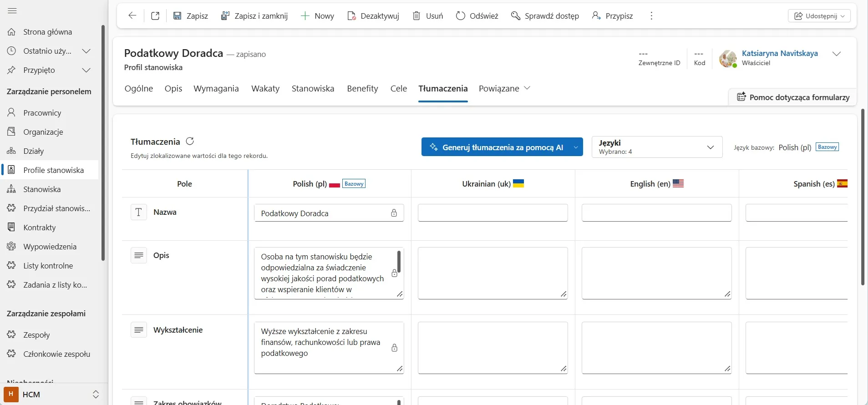Expand the header details chevron
Viewport: 868px width, 405px height.
(837, 54)
